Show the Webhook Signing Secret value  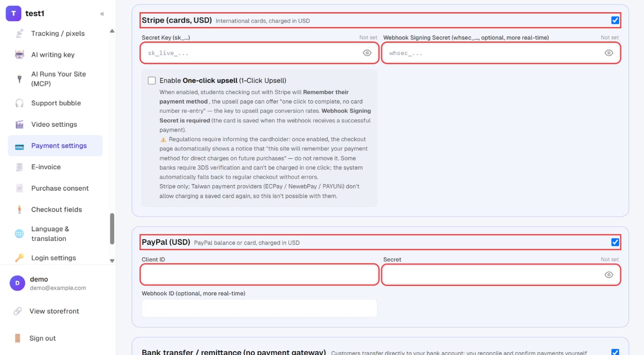tap(609, 53)
